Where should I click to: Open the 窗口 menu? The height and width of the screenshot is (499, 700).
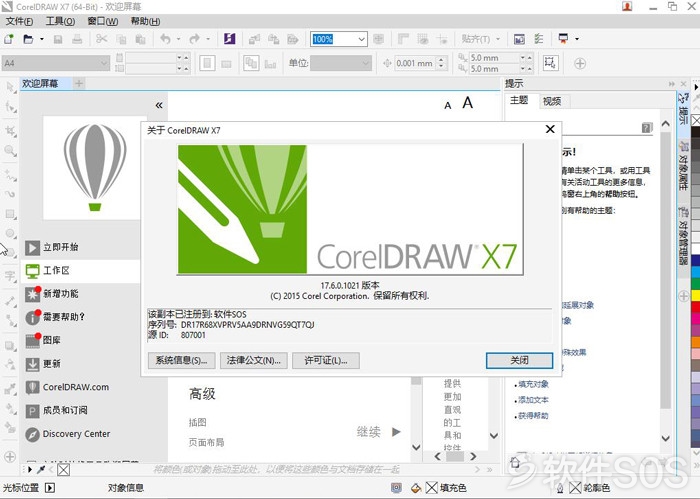pos(102,21)
